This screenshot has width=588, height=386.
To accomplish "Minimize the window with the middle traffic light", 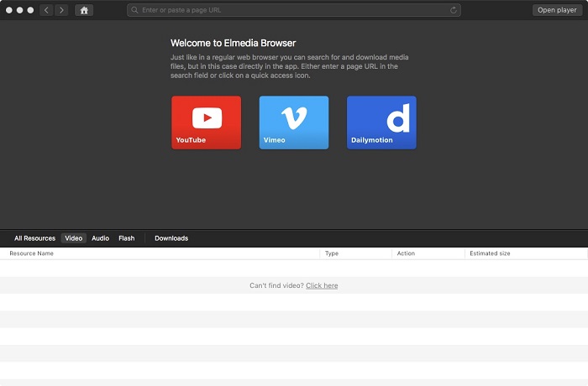I will click(x=20, y=10).
